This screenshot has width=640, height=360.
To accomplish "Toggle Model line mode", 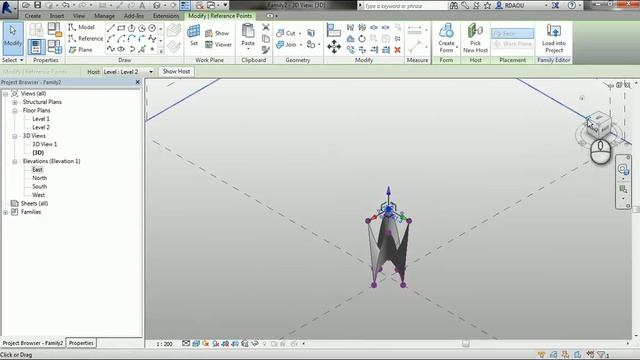I will pos(82,27).
